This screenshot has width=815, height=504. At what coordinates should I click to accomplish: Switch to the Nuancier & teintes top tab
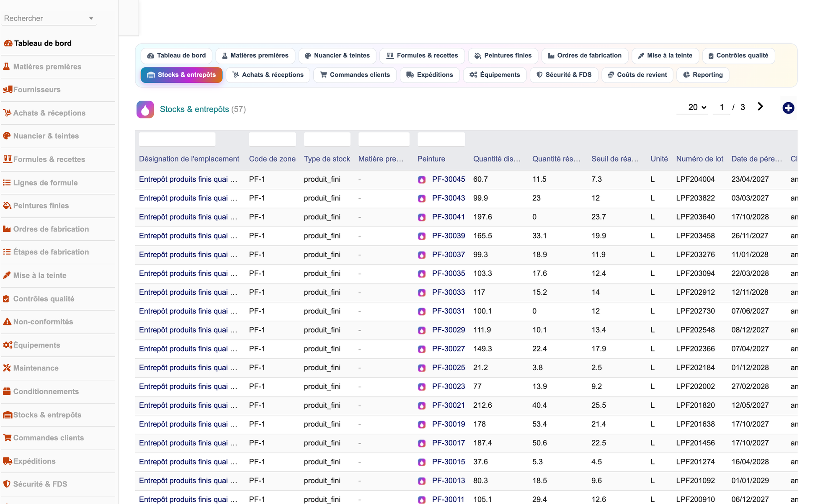(x=337, y=55)
